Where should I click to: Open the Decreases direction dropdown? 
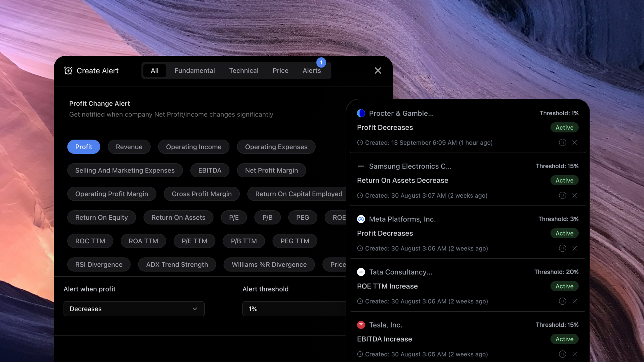134,309
